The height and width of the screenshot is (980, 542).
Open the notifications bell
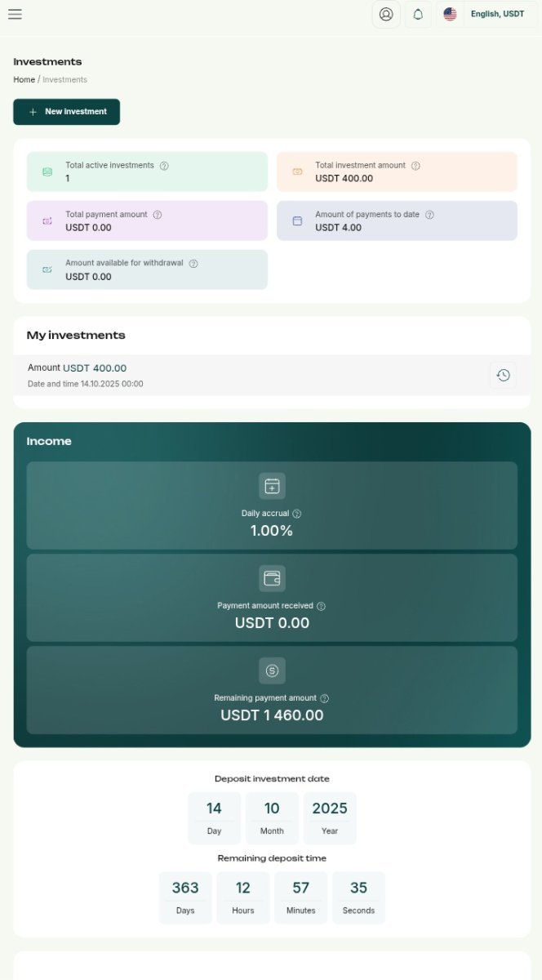pos(418,14)
